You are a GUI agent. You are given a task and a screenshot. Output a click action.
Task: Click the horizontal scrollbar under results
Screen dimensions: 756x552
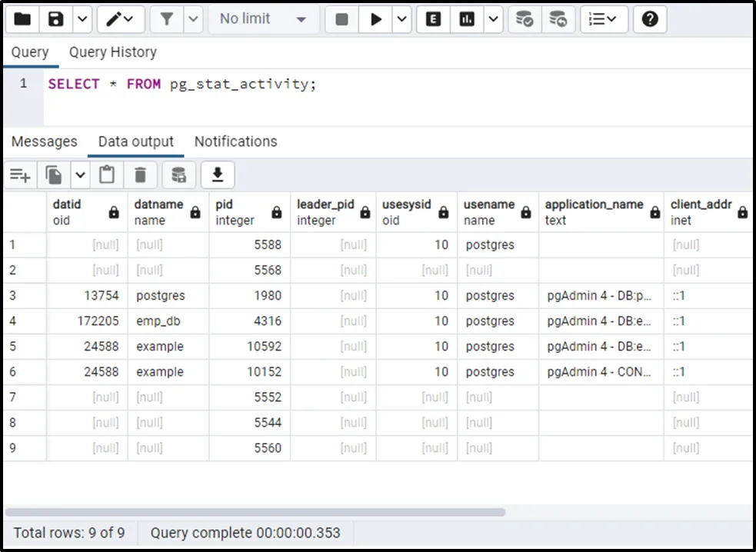click(255, 512)
